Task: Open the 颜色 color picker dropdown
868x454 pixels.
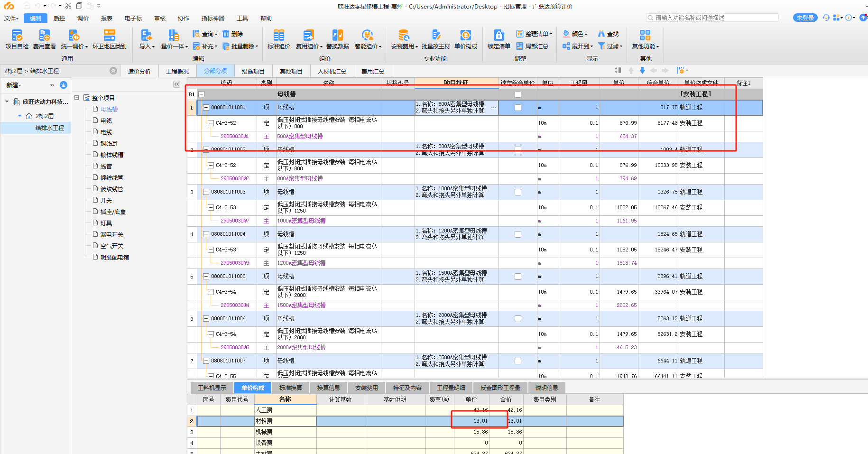Action: pyautogui.click(x=575, y=34)
